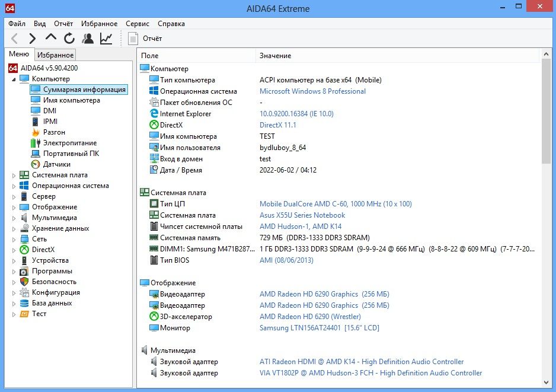Viewport: 556px width, 392px height.
Task: Select Суммарная информация in the tree
Action: click(84, 90)
